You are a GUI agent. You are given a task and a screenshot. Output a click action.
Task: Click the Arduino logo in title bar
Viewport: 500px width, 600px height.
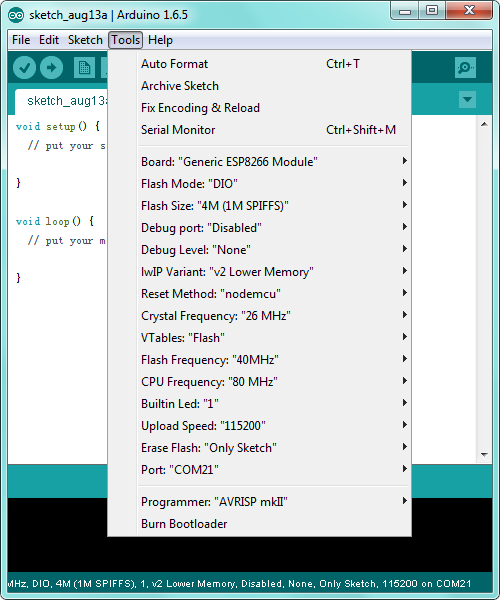[16, 15]
